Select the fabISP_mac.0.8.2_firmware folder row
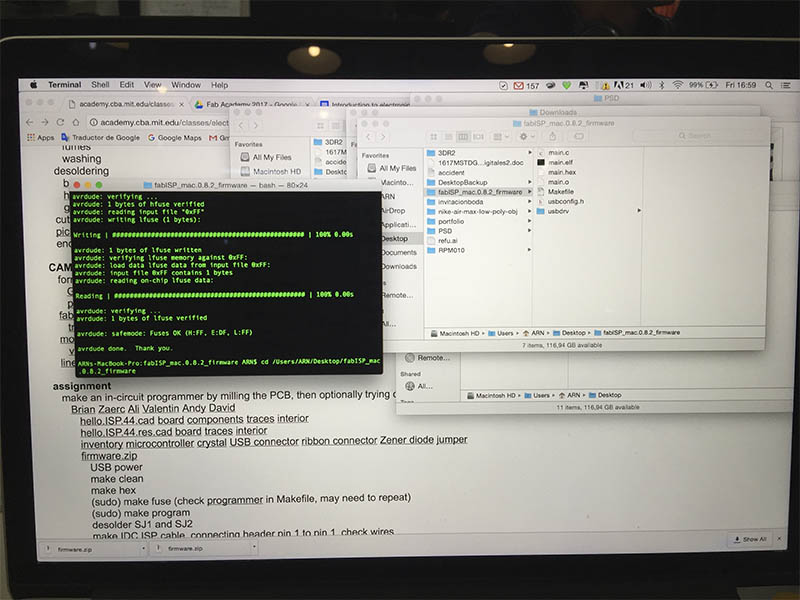Screen dimensions: 800x600 [x=479, y=192]
